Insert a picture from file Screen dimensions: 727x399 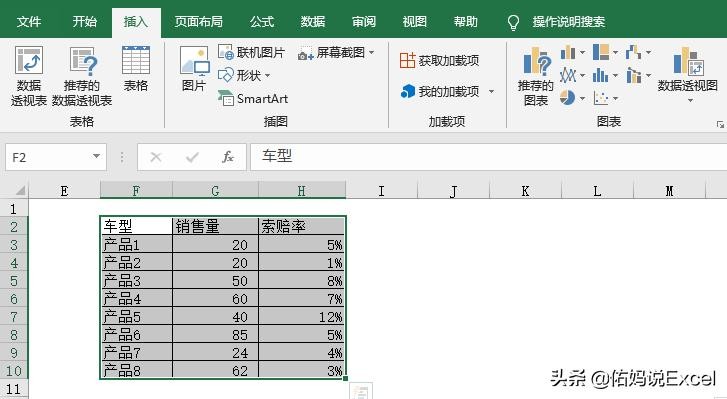(194, 69)
